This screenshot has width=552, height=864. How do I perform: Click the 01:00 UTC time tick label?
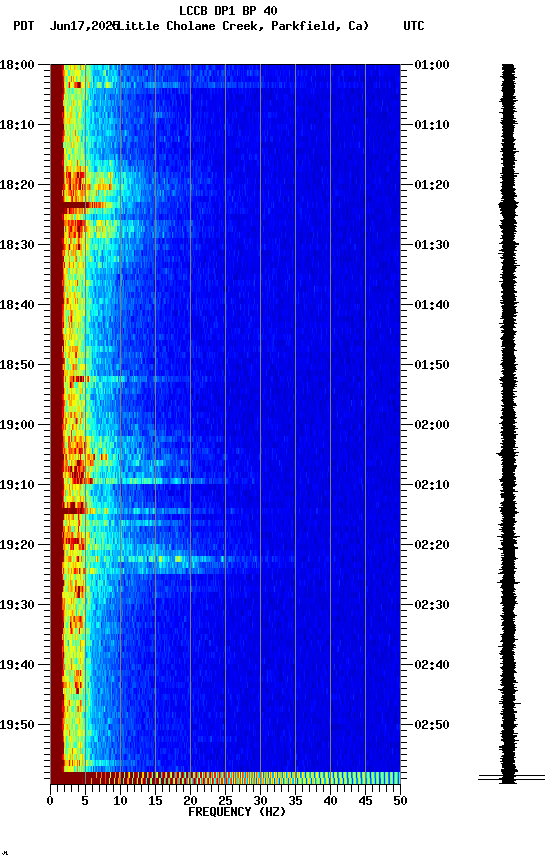pyautogui.click(x=432, y=64)
